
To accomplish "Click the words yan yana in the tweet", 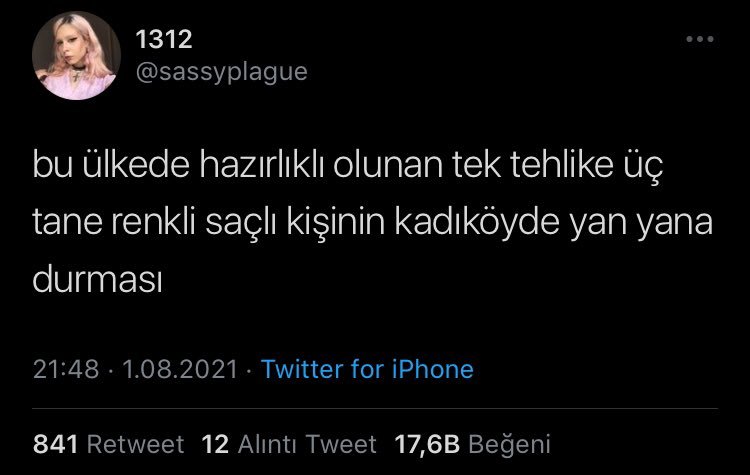I will tap(641, 224).
